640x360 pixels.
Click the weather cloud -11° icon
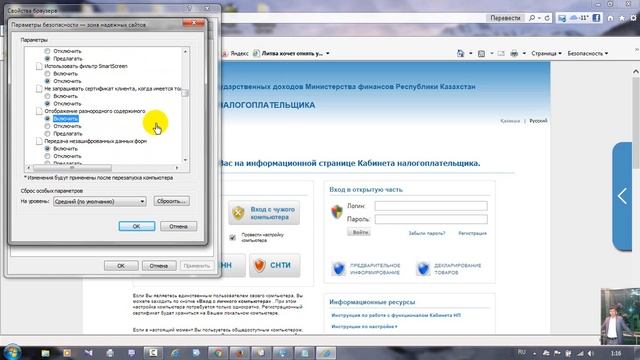580,18
